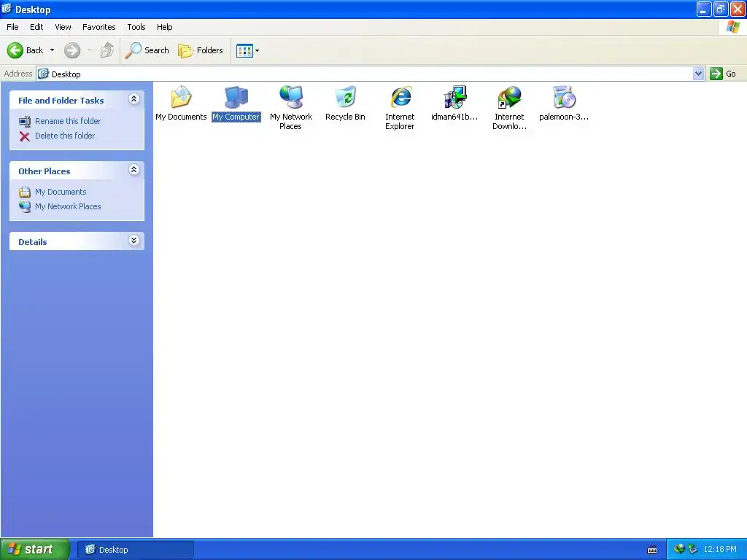Click the 12:18 PM clock

720,549
